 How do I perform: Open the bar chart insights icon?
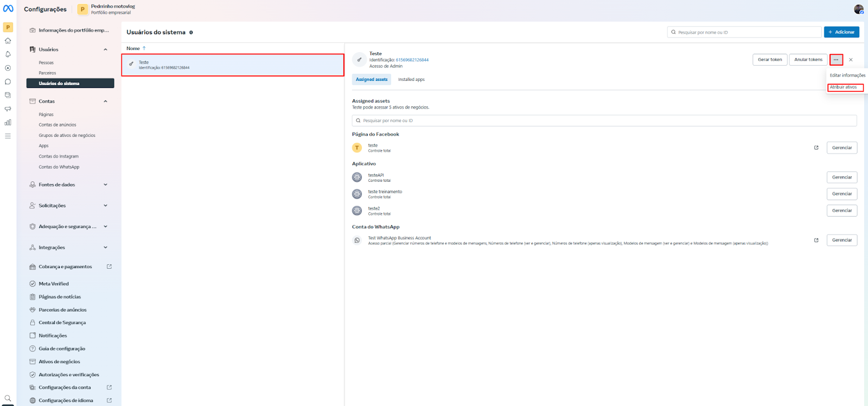(x=8, y=123)
